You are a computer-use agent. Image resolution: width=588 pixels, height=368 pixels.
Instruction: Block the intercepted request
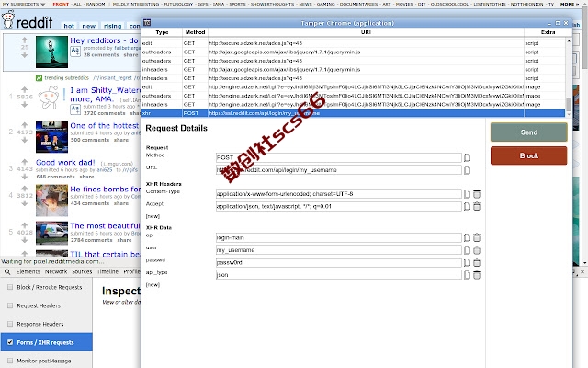click(529, 155)
